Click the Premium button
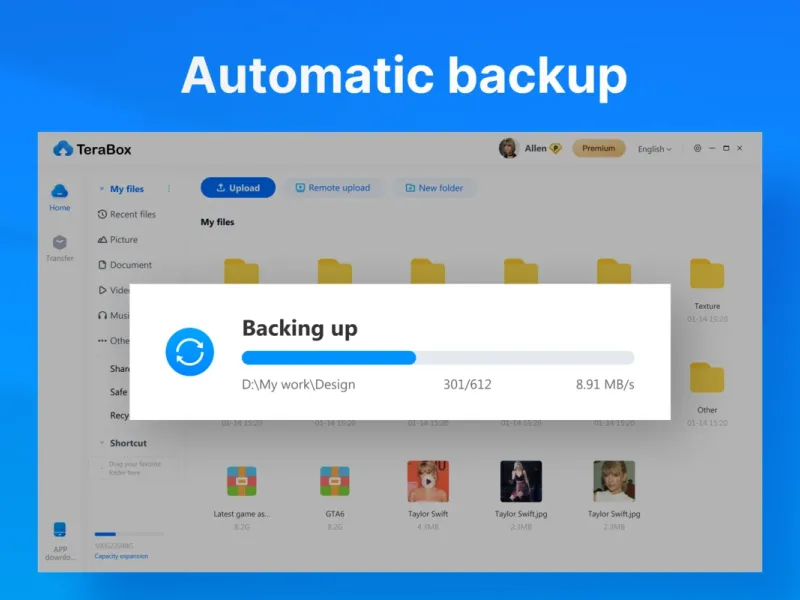This screenshot has height=600, width=800. tap(598, 148)
